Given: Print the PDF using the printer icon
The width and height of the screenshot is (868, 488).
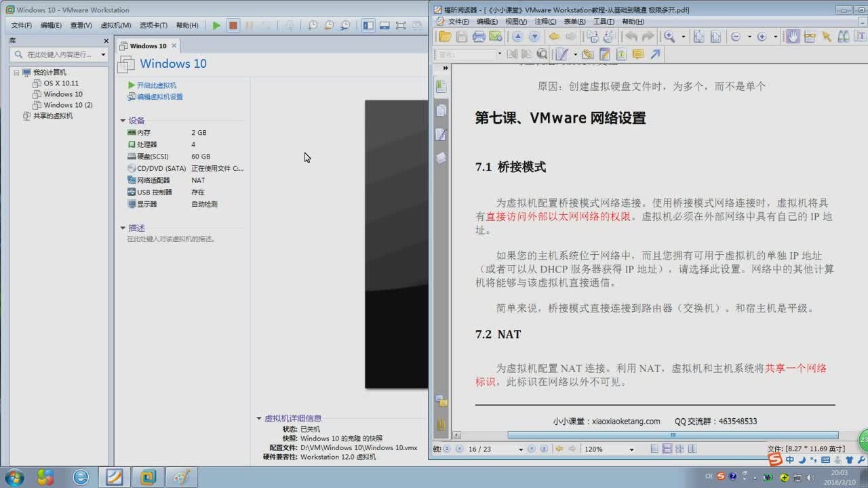Looking at the screenshot, I should (x=479, y=37).
